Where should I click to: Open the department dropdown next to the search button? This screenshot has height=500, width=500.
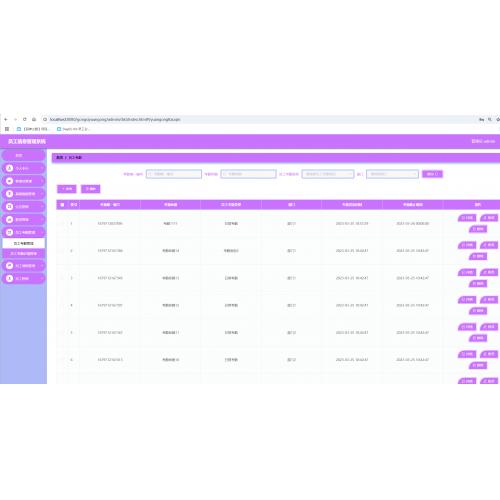392,174
